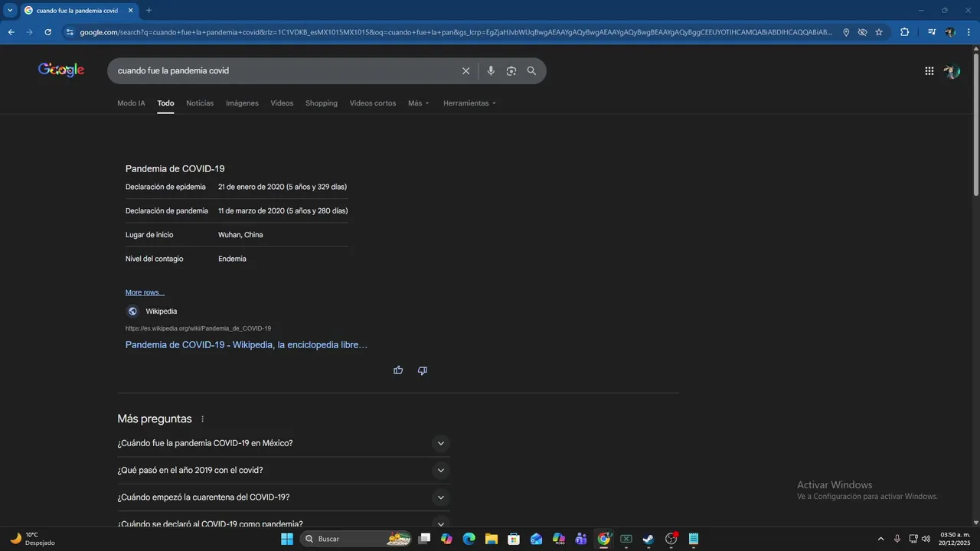Open location permission icon in address bar

tap(846, 32)
